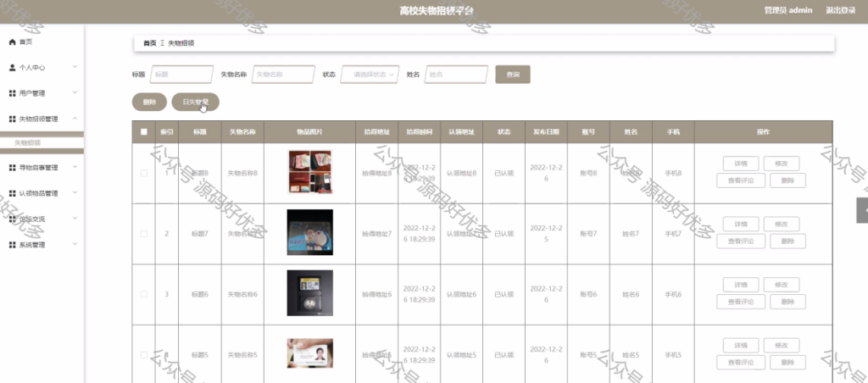Open the collapsed side panel arrow tab
The width and height of the screenshot is (868, 383).
862,210
